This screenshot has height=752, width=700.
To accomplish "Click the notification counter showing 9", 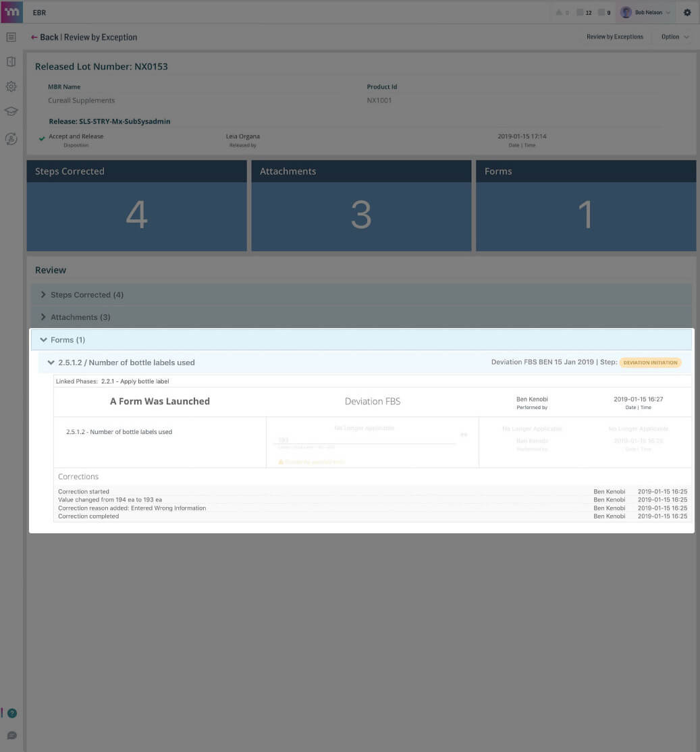I will pyautogui.click(x=604, y=12).
